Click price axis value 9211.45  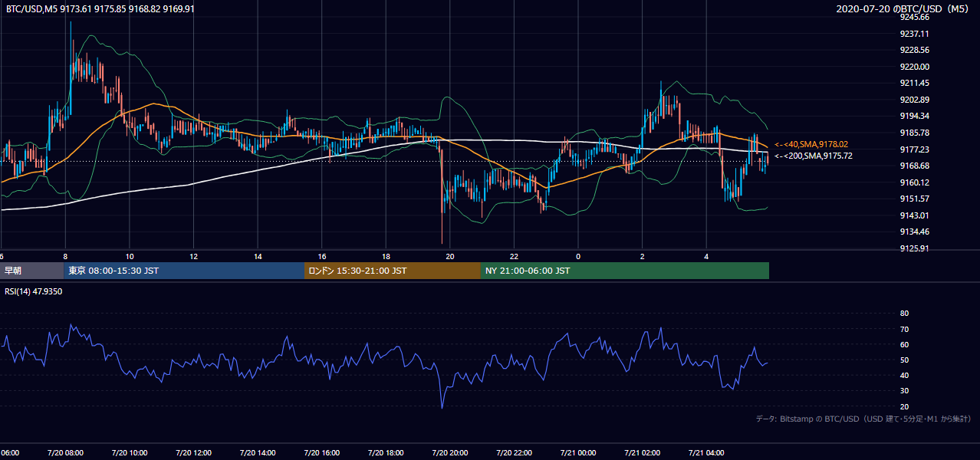click(x=915, y=83)
